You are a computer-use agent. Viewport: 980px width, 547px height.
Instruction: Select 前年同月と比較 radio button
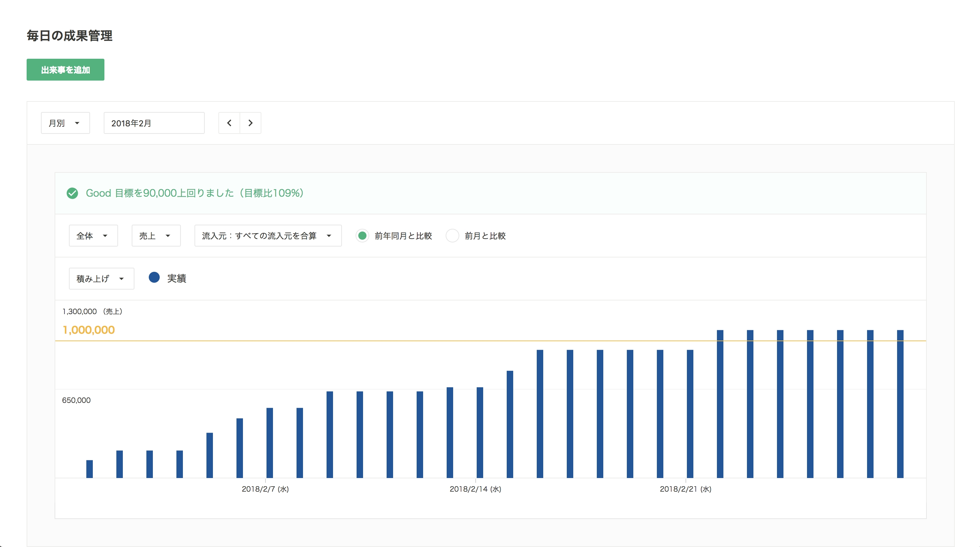363,236
